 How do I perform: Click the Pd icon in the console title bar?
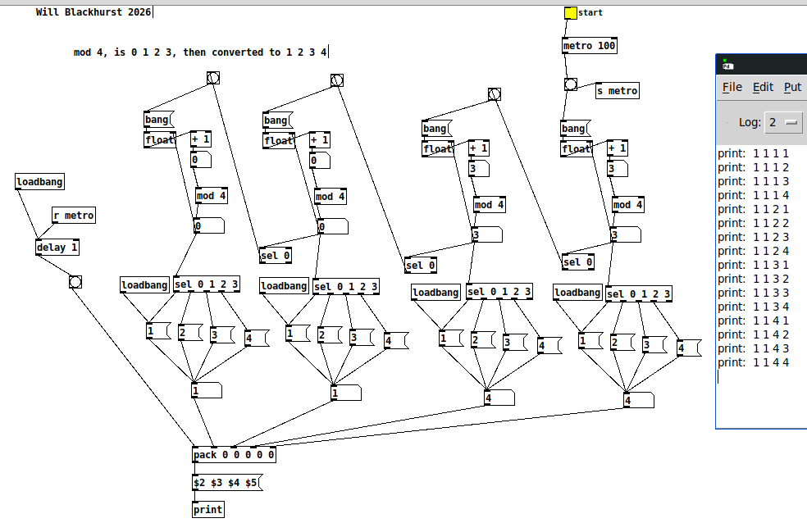726,63
